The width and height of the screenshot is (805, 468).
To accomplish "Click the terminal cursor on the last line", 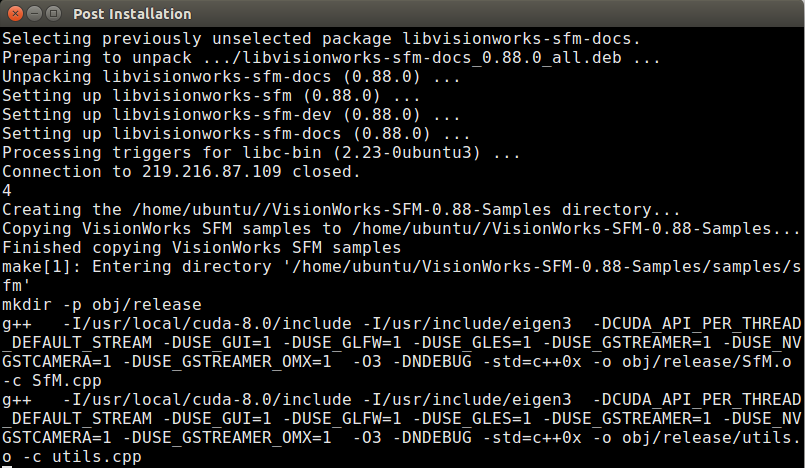I will click(7, 466).
